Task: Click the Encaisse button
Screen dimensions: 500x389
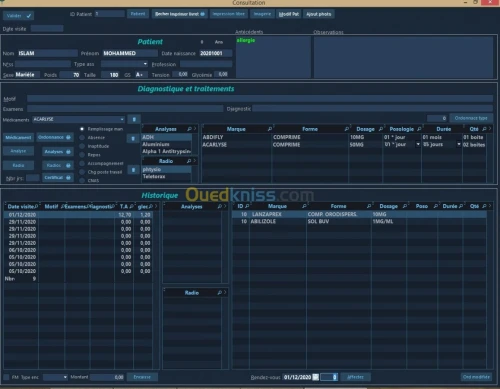Action: pos(142,377)
